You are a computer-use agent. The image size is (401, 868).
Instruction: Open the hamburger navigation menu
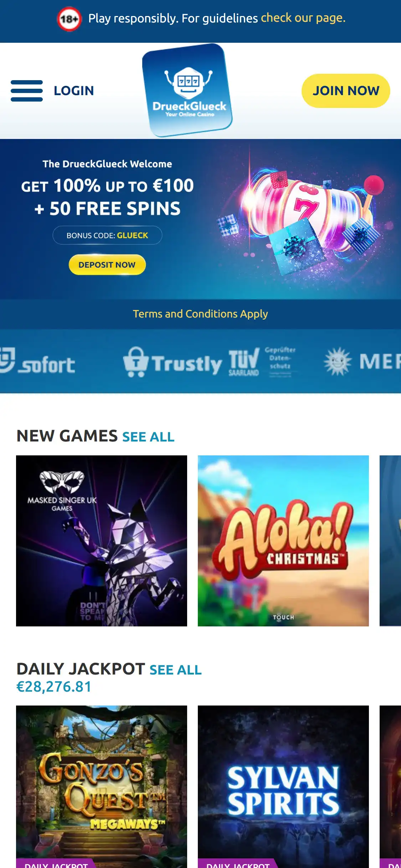pyautogui.click(x=27, y=91)
